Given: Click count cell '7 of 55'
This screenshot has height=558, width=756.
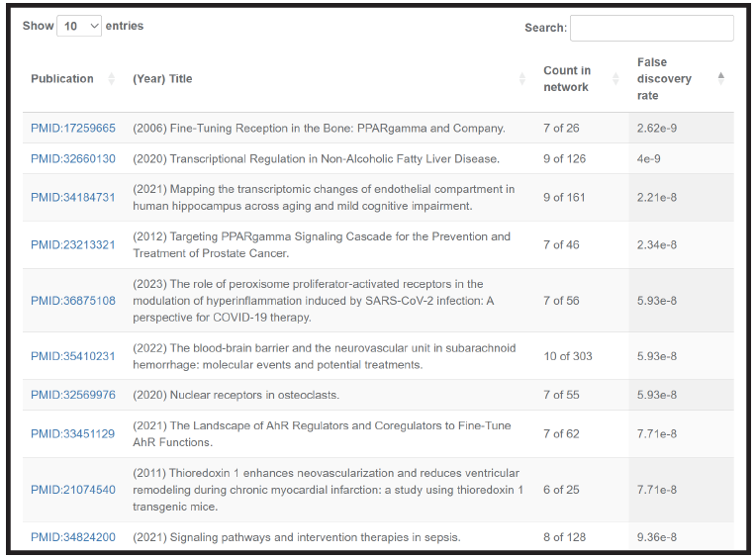Looking at the screenshot, I should [561, 395].
